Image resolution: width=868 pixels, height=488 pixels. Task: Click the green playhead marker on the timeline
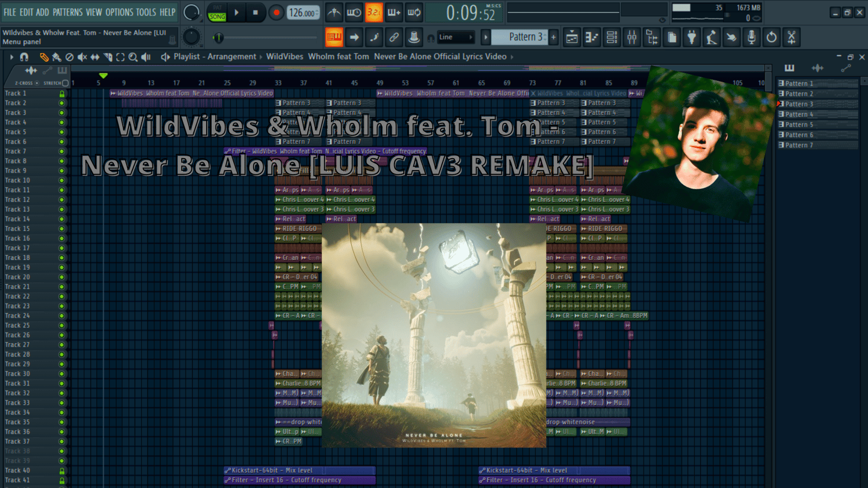pos(103,76)
